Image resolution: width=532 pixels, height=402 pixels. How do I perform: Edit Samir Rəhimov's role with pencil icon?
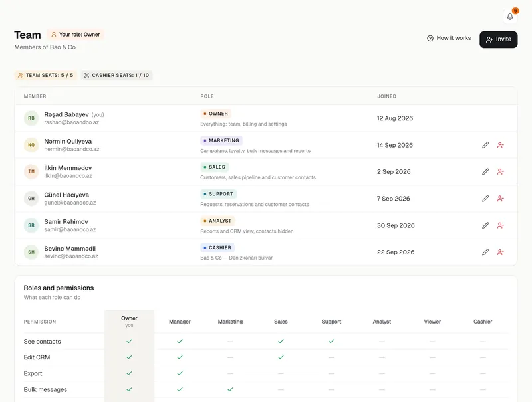pos(485,225)
